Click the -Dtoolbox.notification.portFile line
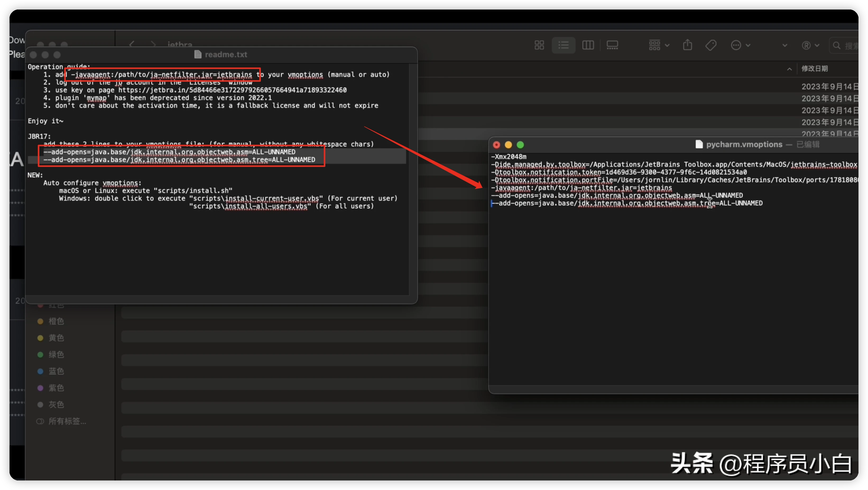The width and height of the screenshot is (868, 490). tap(674, 180)
